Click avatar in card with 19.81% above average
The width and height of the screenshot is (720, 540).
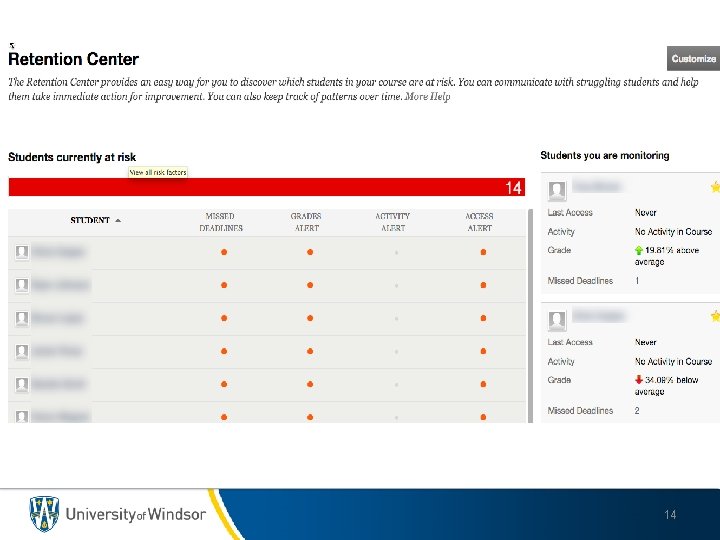tap(557, 191)
